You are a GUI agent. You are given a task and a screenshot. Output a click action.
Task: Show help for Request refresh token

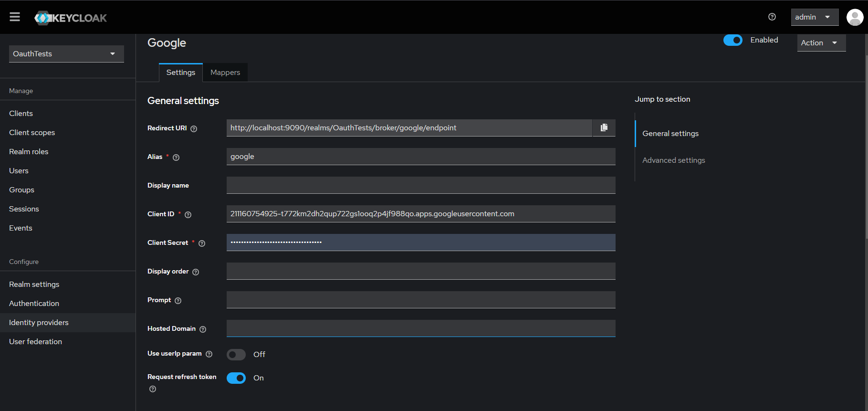153,389
